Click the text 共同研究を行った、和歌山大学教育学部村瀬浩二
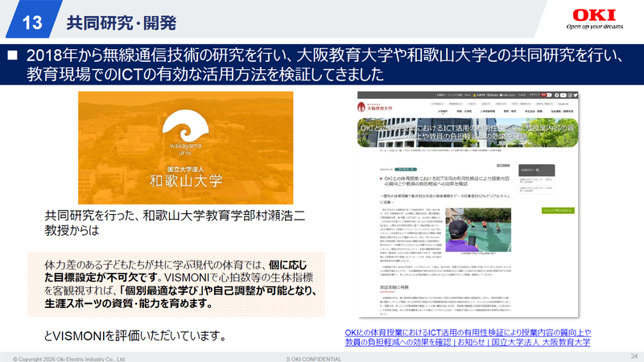The height and width of the screenshot is (362, 644). pyautogui.click(x=175, y=216)
